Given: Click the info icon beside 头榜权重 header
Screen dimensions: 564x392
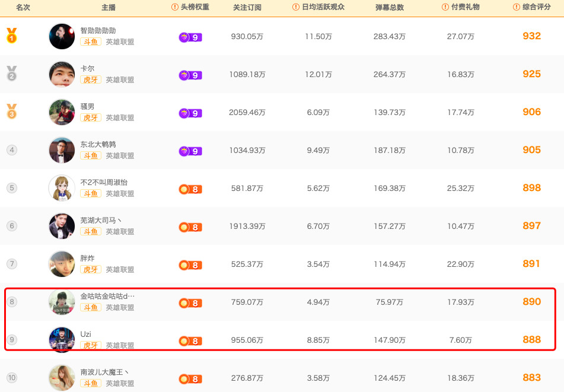Looking at the screenshot, I should click(x=175, y=7).
